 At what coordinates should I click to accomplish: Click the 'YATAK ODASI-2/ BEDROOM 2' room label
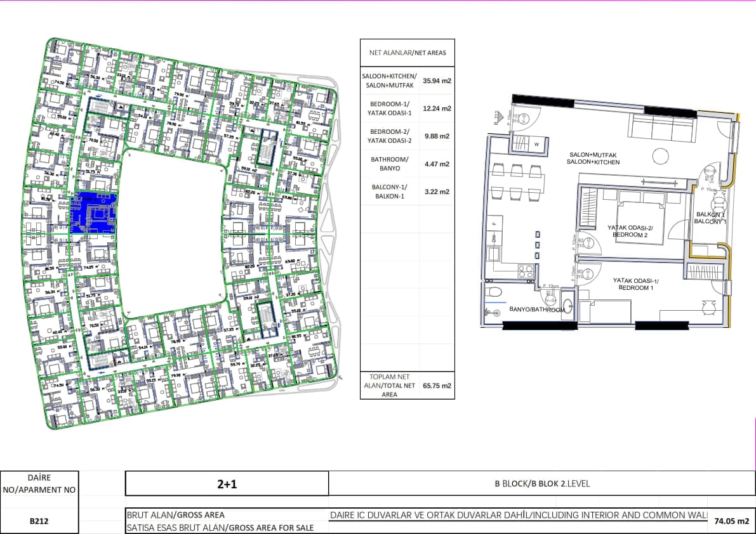click(x=630, y=231)
